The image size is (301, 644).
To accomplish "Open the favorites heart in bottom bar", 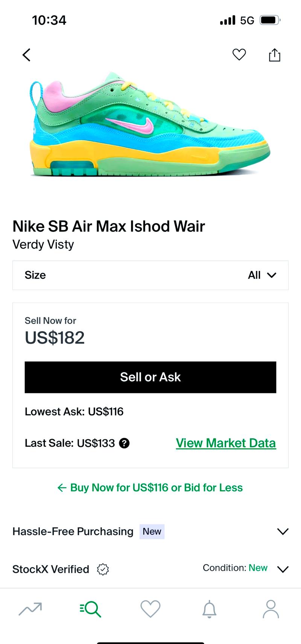I will tap(150, 609).
